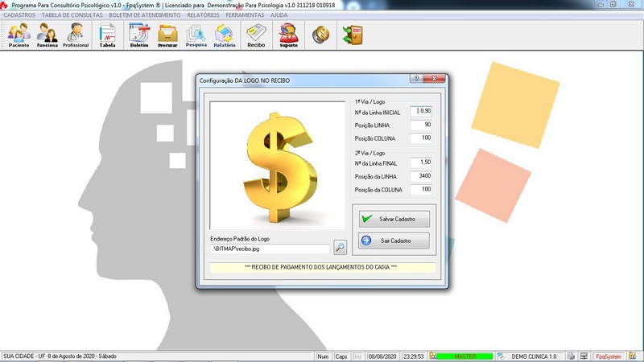Click the printer icon in status bar
644x362 pixels.
pyautogui.click(x=572, y=356)
